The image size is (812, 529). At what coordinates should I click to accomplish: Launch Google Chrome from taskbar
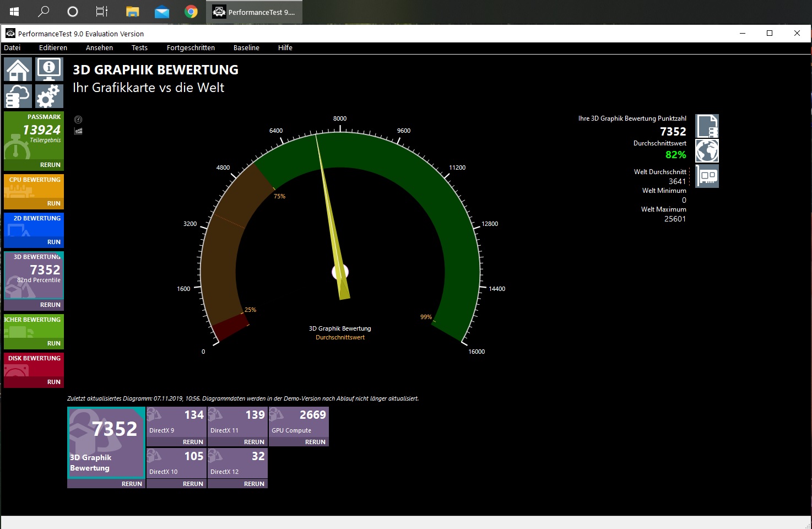pos(191,12)
